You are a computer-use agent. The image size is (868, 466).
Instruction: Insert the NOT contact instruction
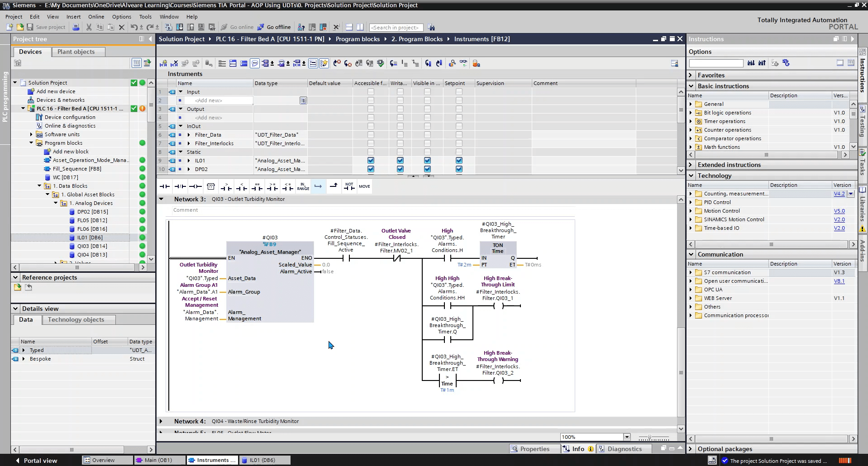coord(349,186)
